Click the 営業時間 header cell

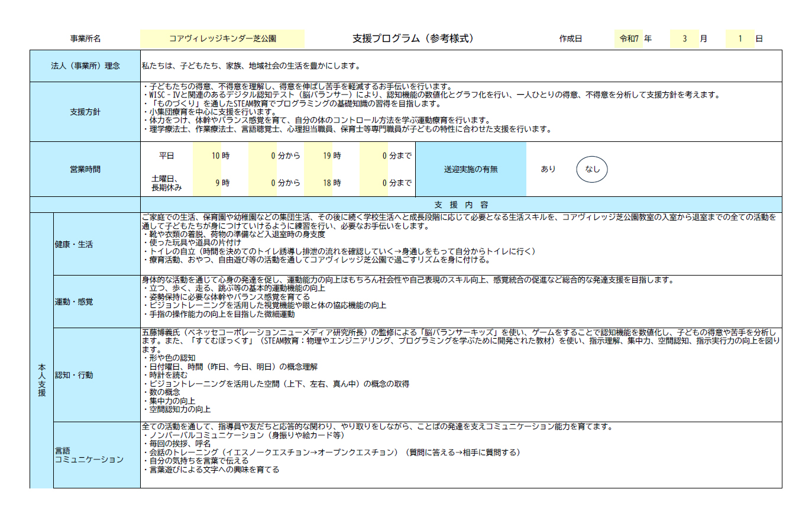pyautogui.click(x=85, y=169)
